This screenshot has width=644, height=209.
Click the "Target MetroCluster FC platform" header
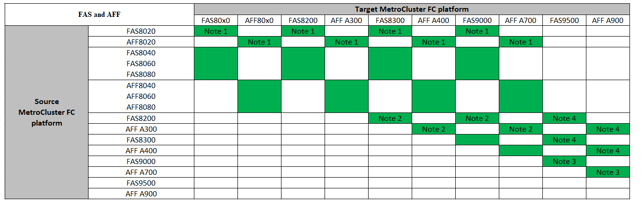(412, 9)
